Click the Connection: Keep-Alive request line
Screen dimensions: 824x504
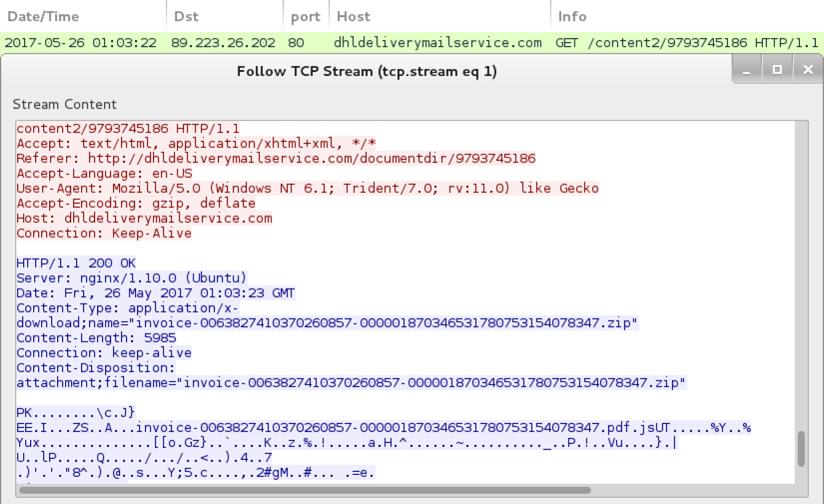click(x=104, y=234)
